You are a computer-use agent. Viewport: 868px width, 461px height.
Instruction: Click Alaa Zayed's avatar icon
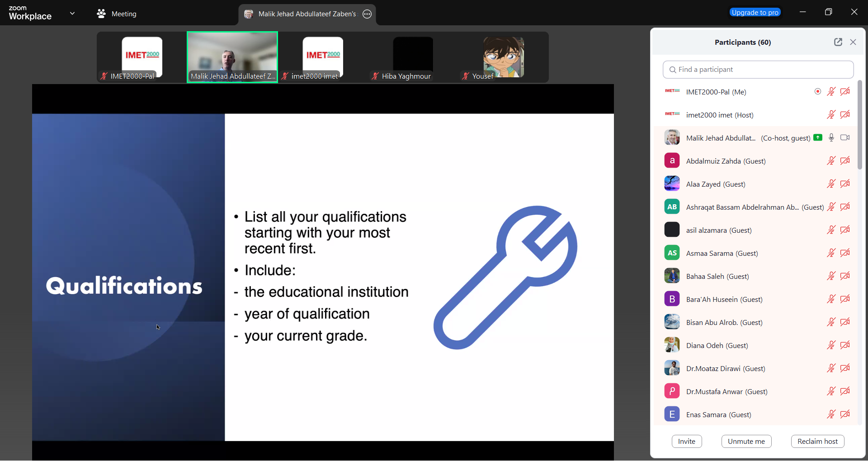click(x=672, y=184)
